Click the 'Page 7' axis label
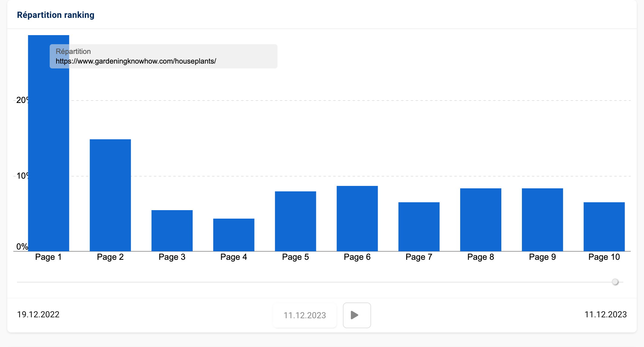The height and width of the screenshot is (347, 644). pos(419,257)
